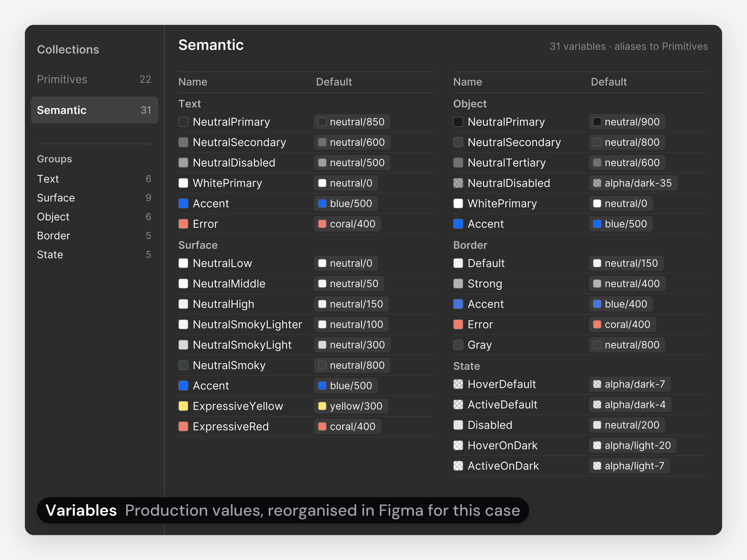Open the neutral/150 value in Border Default row
The width and height of the screenshot is (747, 560).
coord(626,263)
